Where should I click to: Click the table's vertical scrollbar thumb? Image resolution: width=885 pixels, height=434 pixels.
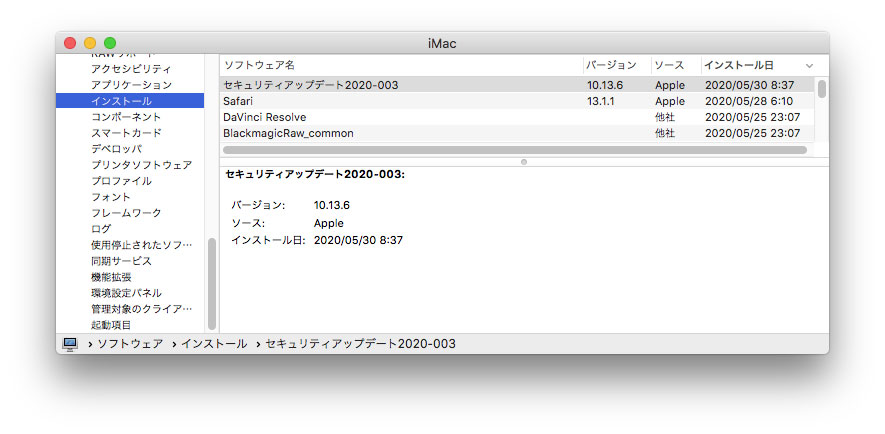[x=822, y=89]
